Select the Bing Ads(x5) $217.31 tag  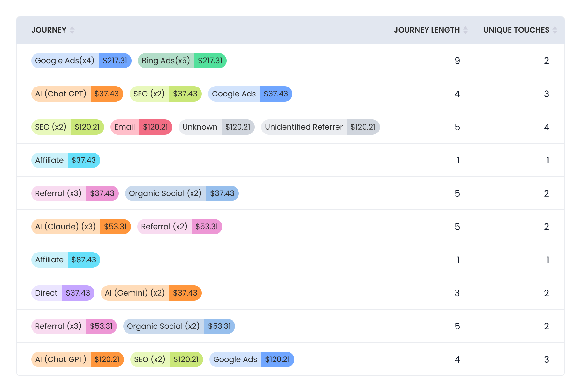click(182, 61)
